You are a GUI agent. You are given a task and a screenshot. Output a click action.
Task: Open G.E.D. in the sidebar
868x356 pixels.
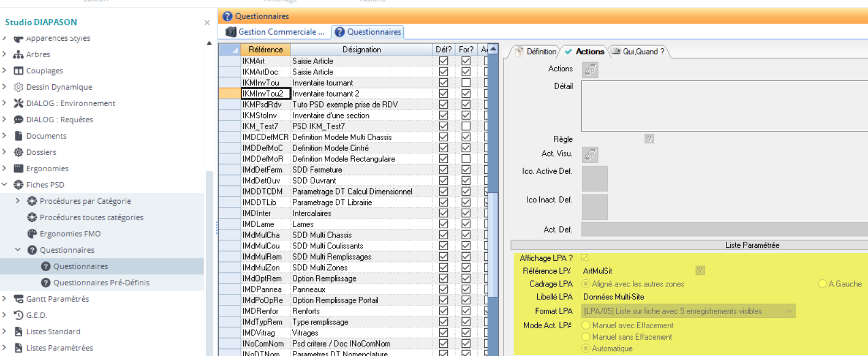click(x=36, y=315)
